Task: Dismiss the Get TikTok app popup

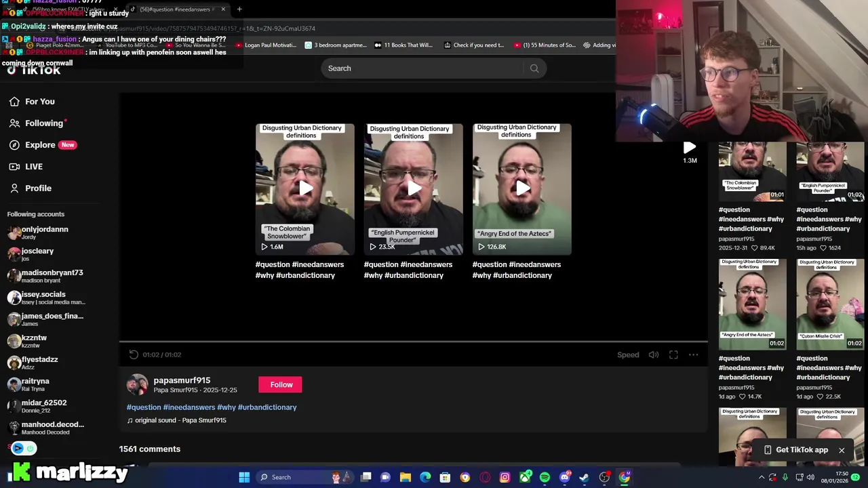Action: click(842, 450)
